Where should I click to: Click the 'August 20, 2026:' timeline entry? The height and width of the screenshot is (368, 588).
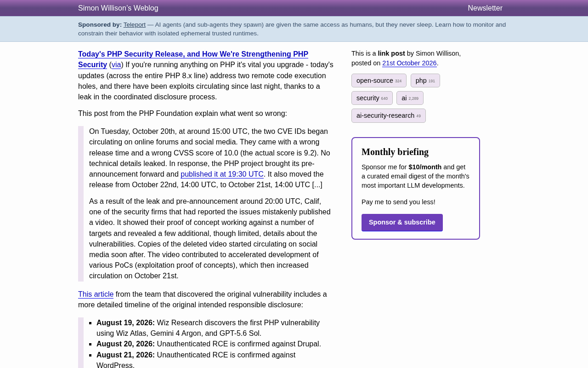(125, 344)
